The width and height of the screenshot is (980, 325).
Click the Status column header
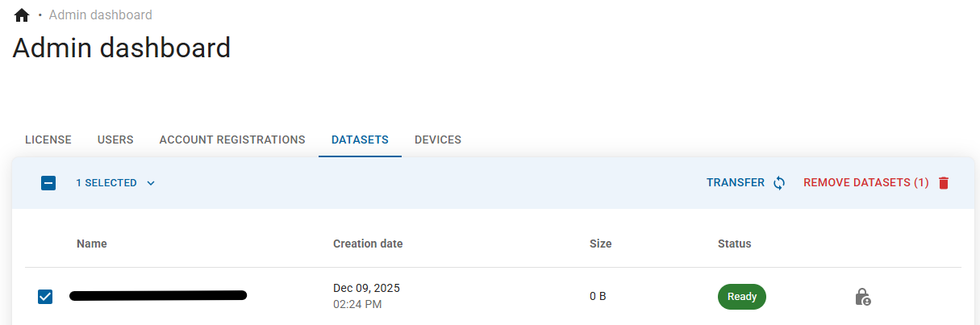[x=734, y=244]
